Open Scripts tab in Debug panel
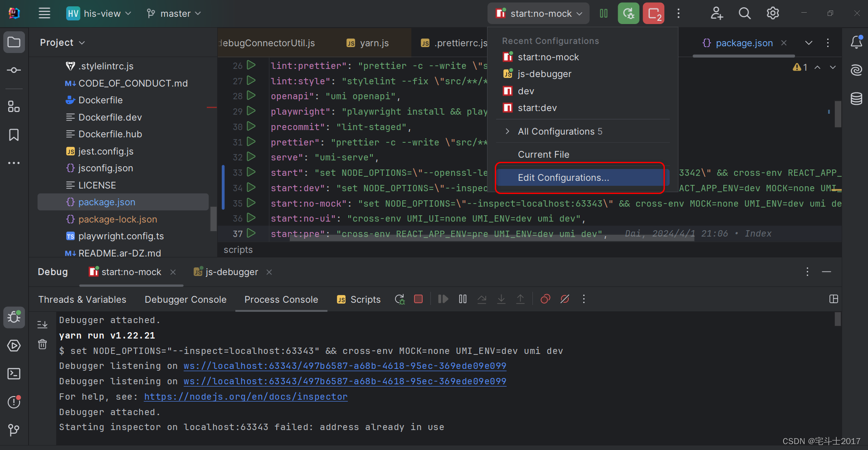 [x=359, y=300]
